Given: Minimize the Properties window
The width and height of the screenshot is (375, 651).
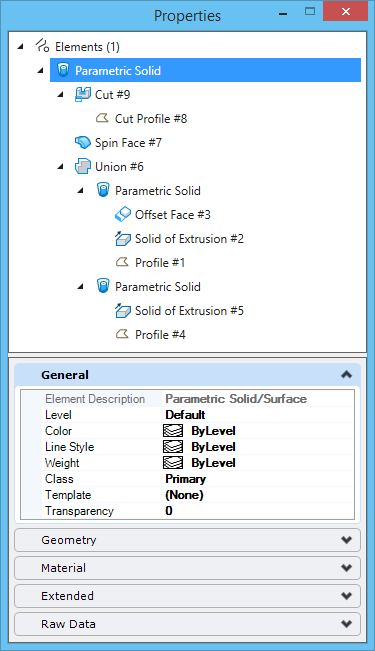Looking at the screenshot, I should coord(283,14).
